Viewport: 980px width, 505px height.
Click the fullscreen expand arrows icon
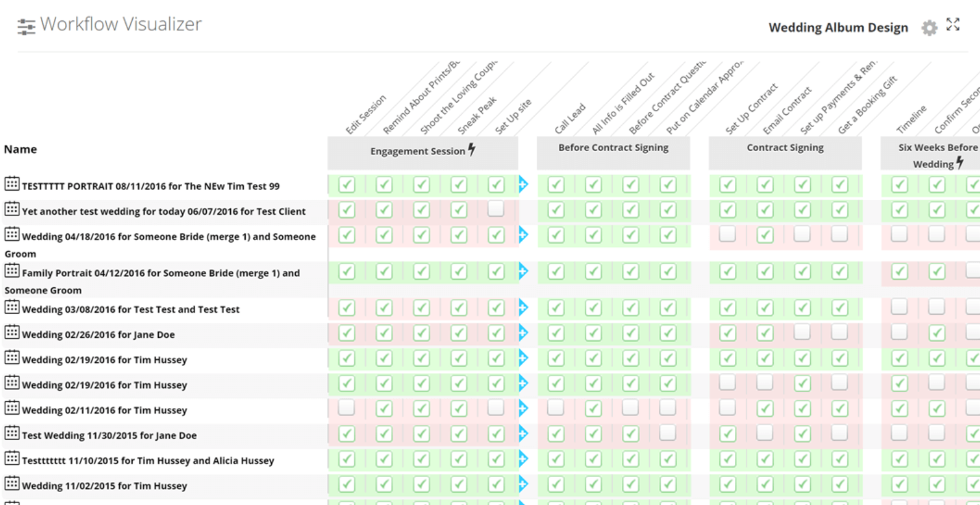pyautogui.click(x=953, y=25)
